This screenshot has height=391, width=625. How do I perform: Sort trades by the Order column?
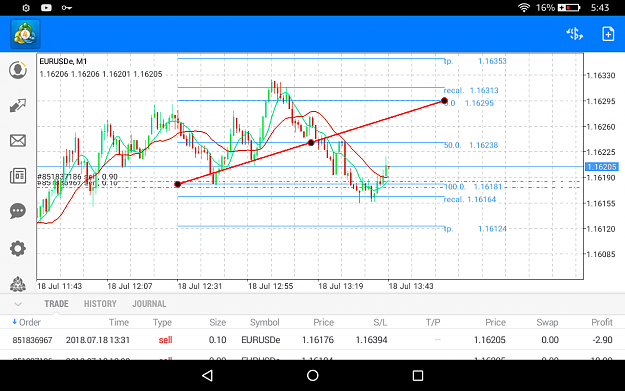coord(26,322)
